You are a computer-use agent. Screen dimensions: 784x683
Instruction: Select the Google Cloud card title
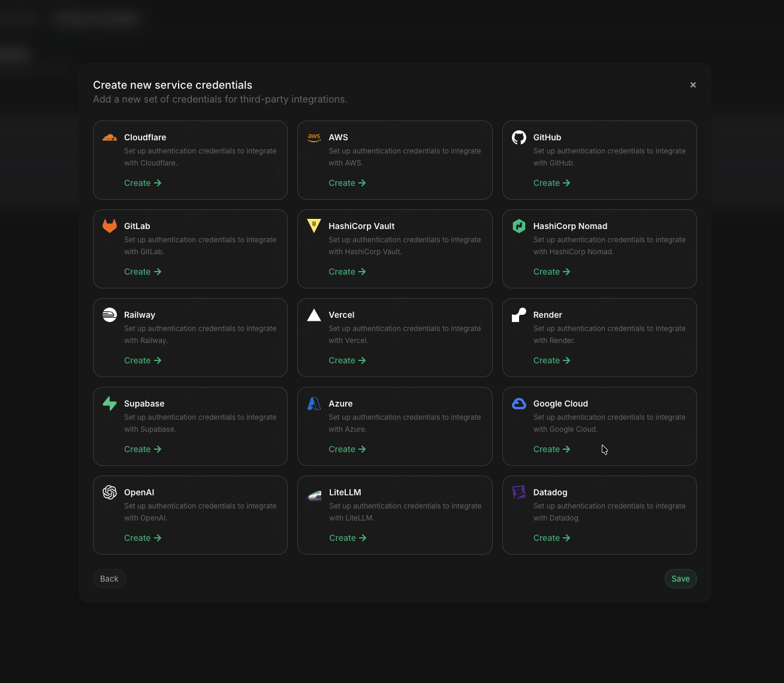(560, 404)
